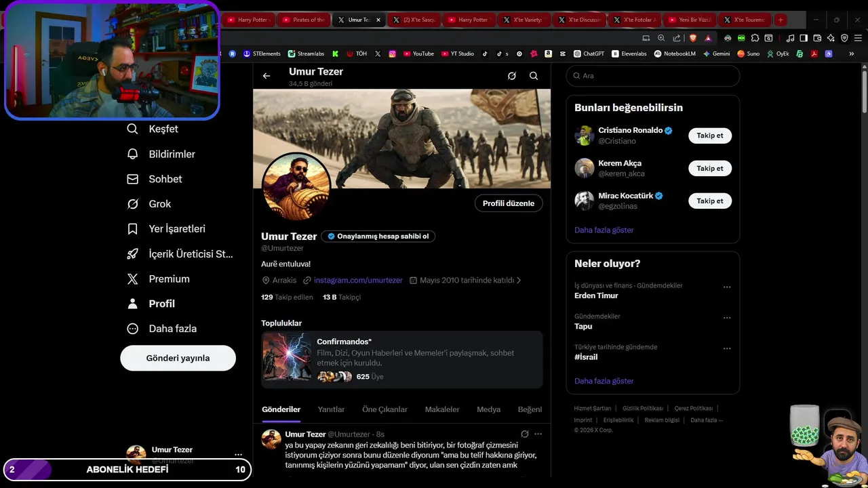Open the Gemini bookmark
The image size is (868, 488).
point(716,54)
